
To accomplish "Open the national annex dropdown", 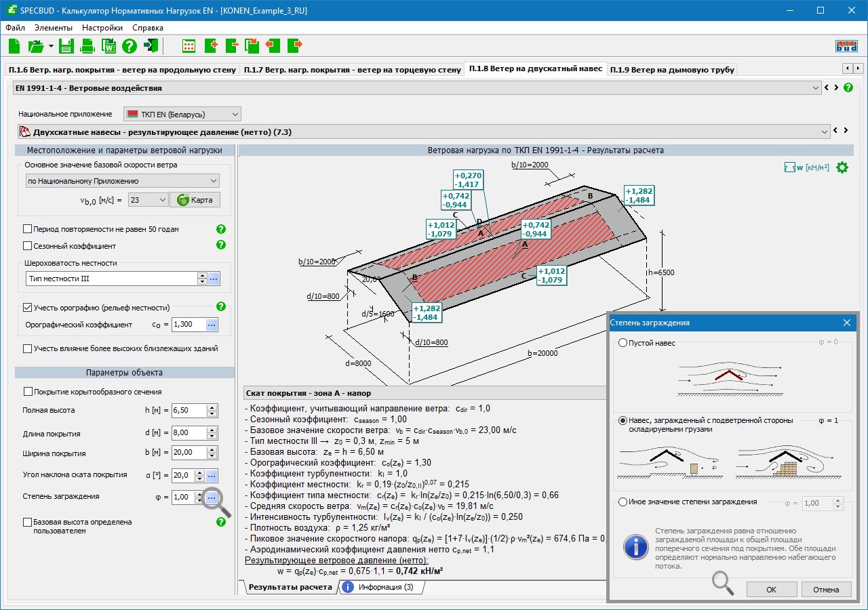I will point(182,114).
